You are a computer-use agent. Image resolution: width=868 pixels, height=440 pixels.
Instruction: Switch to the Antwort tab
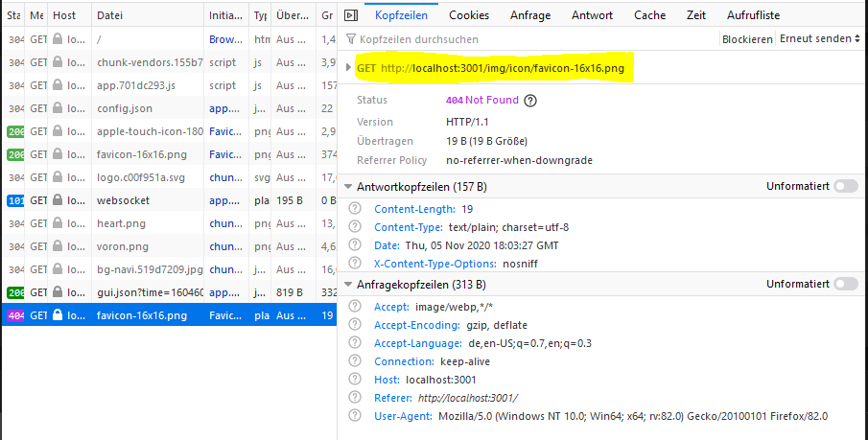click(x=592, y=15)
